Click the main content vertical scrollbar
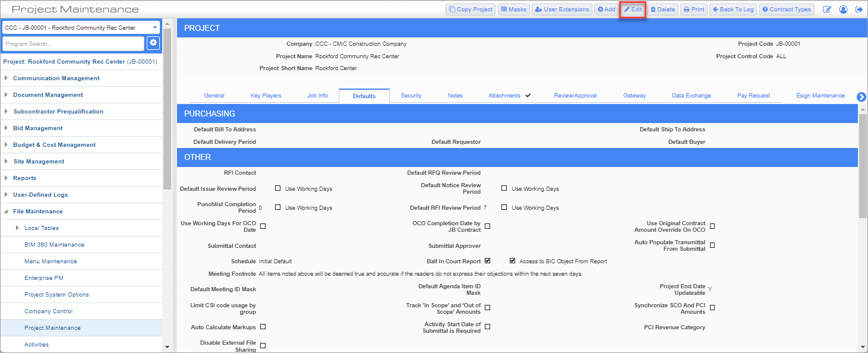The width and height of the screenshot is (868, 353). 863,166
